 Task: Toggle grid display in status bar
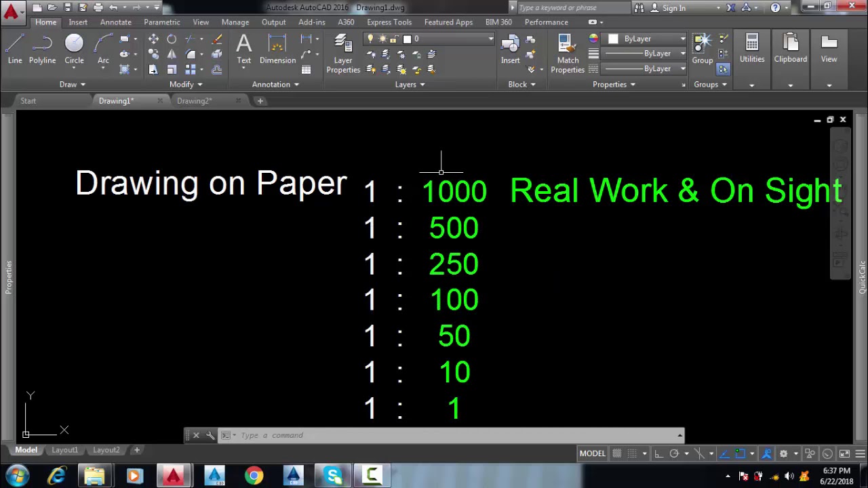pyautogui.click(x=617, y=453)
